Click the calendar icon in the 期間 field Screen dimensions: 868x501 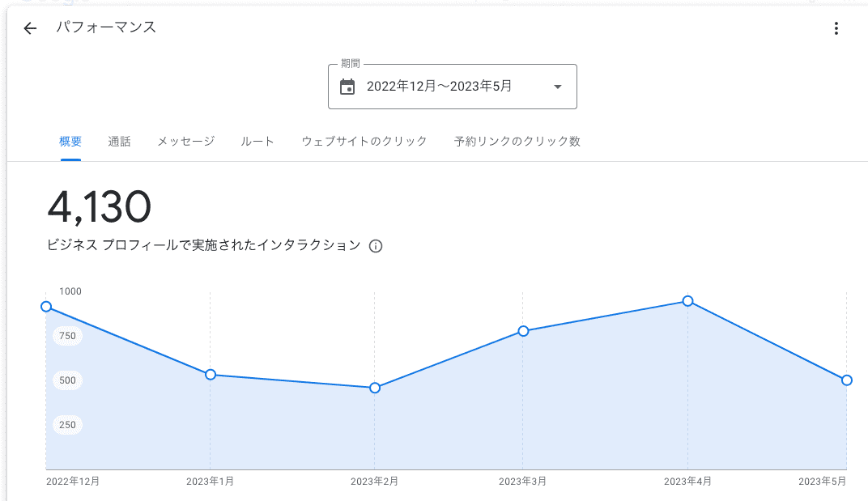coord(347,87)
